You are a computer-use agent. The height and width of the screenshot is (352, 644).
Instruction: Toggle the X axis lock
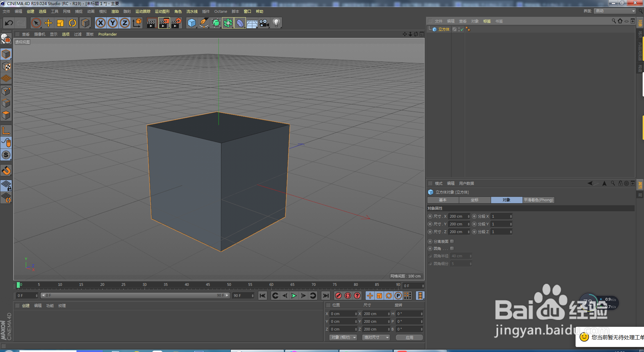[x=101, y=23]
